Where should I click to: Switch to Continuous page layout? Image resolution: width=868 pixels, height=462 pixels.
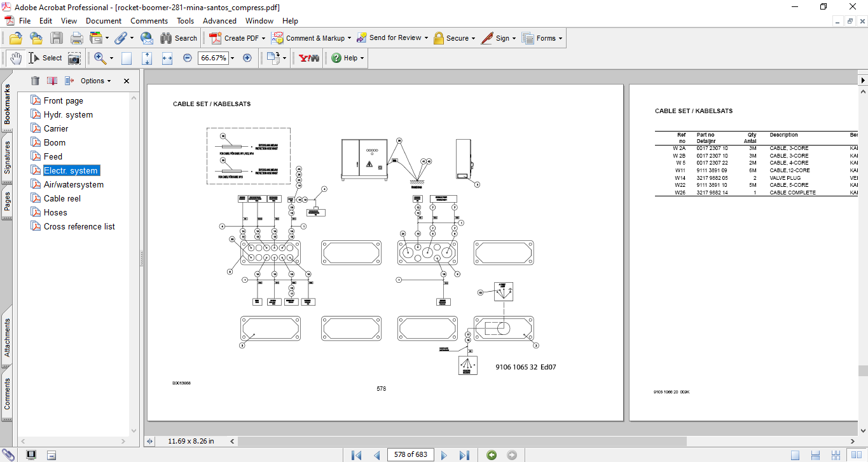point(815,455)
